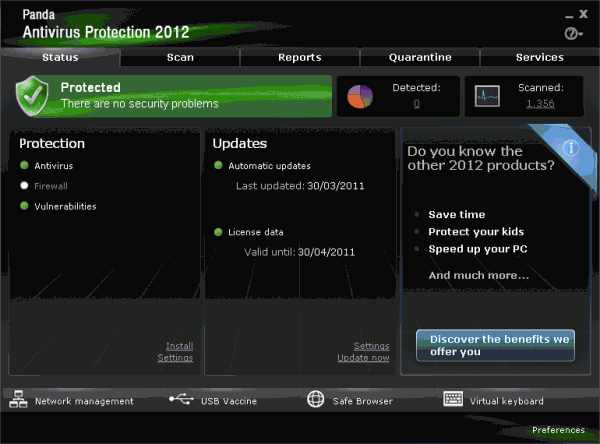The height and width of the screenshot is (444, 600).
Task: Click the Save time bullet text
Action: (457, 214)
